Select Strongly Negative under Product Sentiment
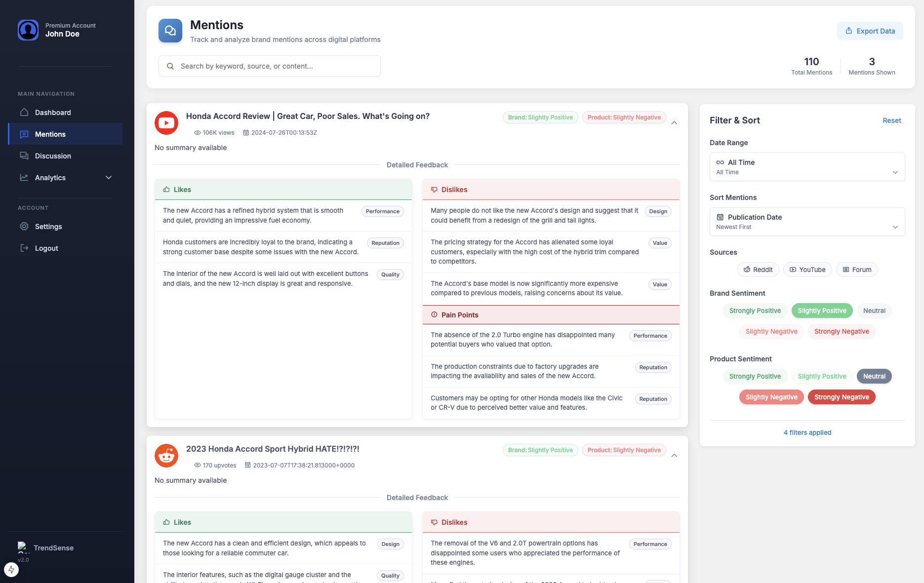Screen dimensions: 924x583 (x=841, y=397)
